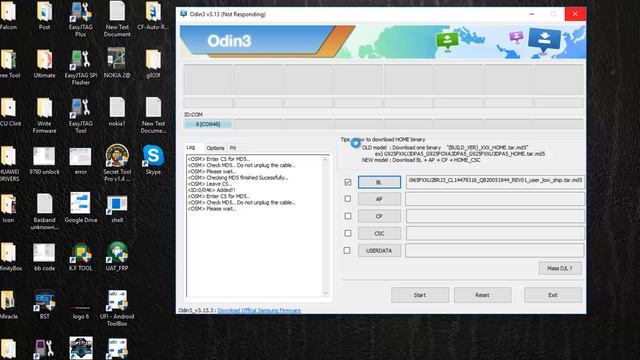Click the empty CSC file path field
Image resolution: width=640 pixels, height=360 pixels.
495,233
